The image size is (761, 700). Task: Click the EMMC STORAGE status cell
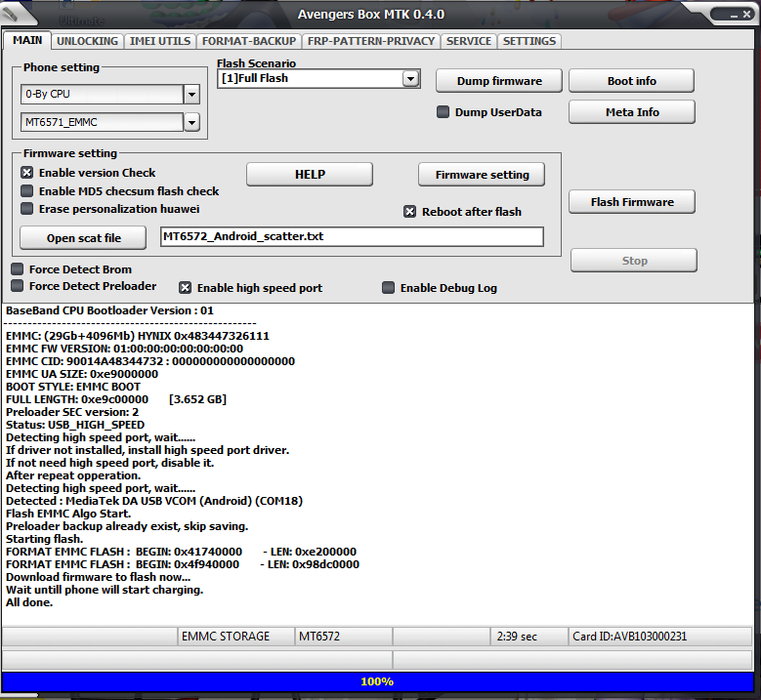235,637
